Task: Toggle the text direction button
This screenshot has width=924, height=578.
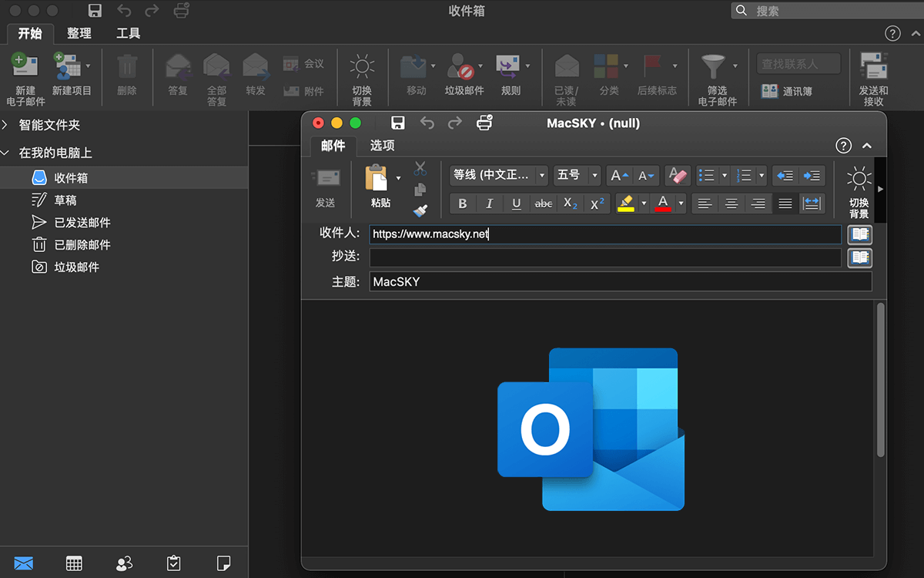Action: tap(812, 203)
